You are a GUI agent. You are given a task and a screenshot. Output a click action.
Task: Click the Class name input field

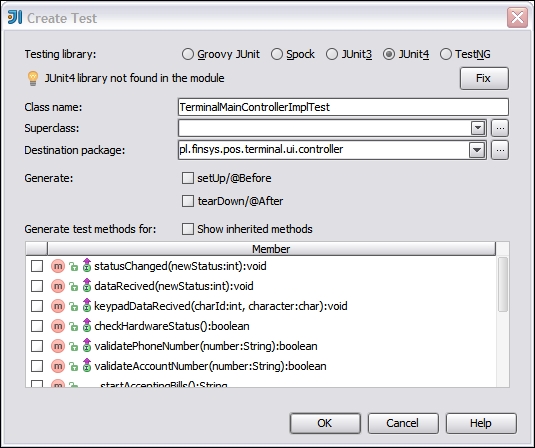[x=343, y=107]
